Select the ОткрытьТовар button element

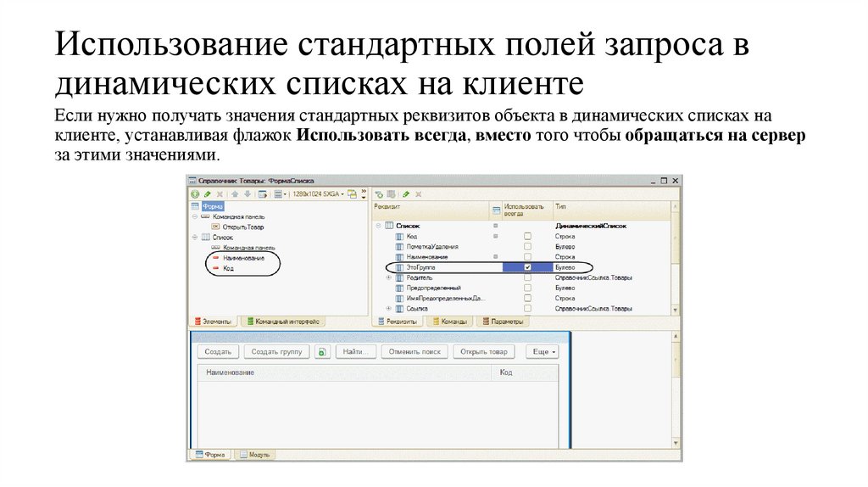pyautogui.click(x=243, y=227)
